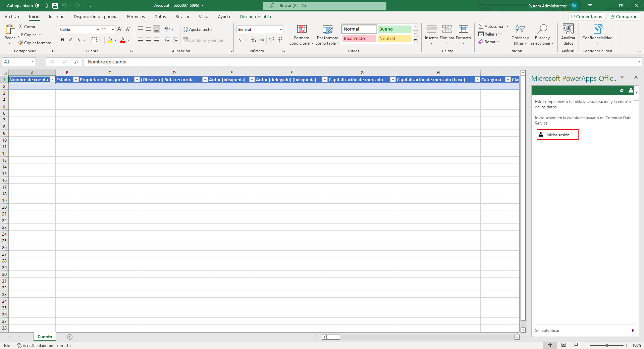Toggle the Autoguardado switch
Image resolution: width=644 pixels, height=349 pixels.
(42, 6)
